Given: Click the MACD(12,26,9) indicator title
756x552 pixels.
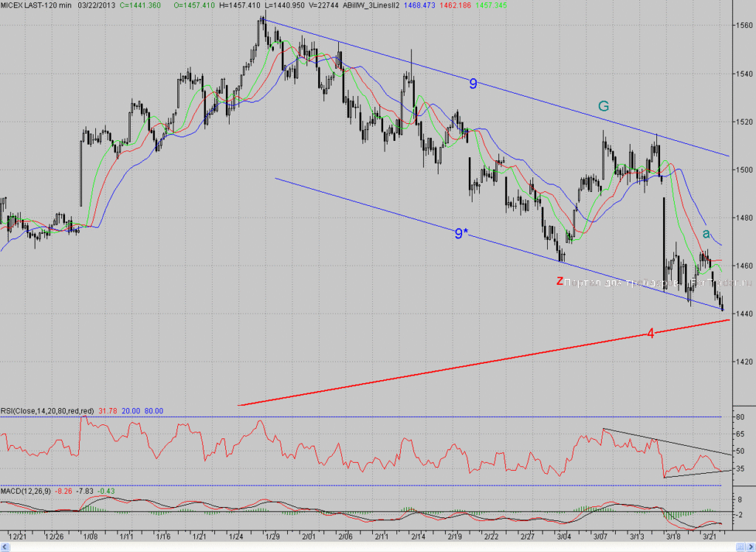Looking at the screenshot, I should point(26,491).
